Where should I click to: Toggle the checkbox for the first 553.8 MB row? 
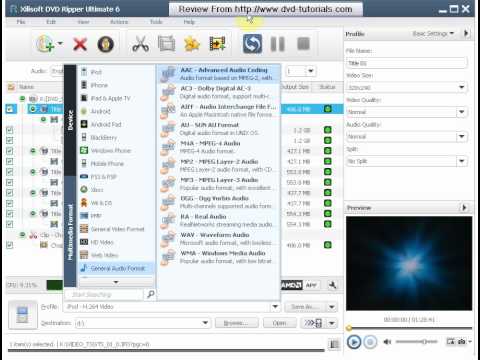10,172
